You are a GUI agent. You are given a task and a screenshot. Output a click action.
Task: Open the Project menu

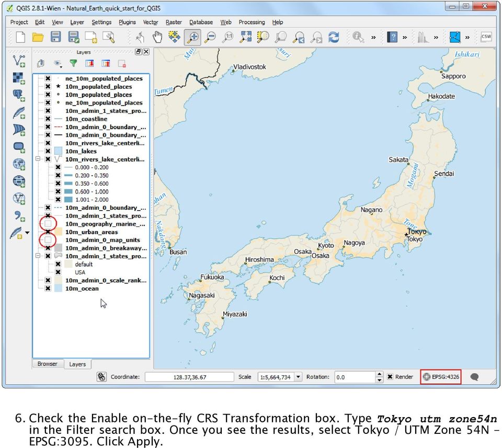click(x=19, y=22)
